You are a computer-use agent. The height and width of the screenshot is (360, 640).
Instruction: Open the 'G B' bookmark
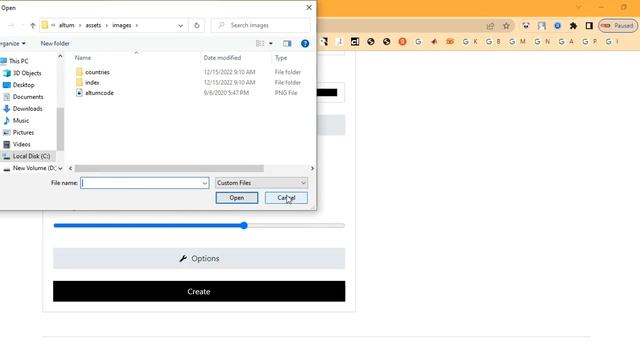pyautogui.click(x=493, y=41)
